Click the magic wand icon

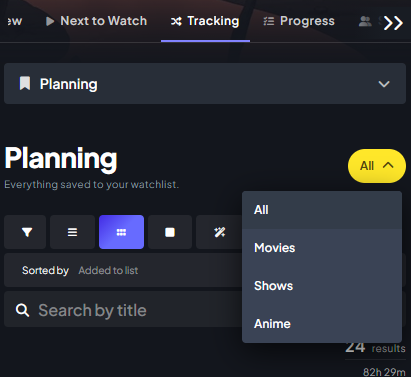click(x=219, y=232)
